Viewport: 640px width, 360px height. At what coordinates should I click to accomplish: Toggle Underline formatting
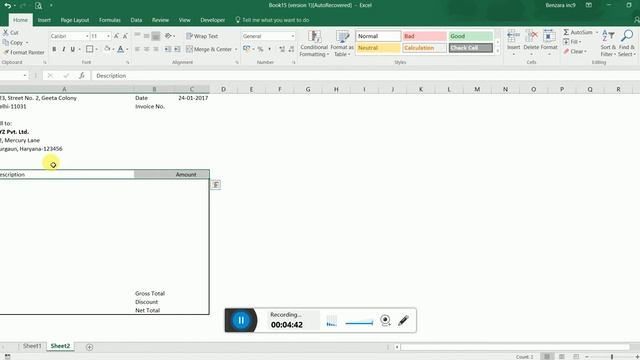[73, 49]
